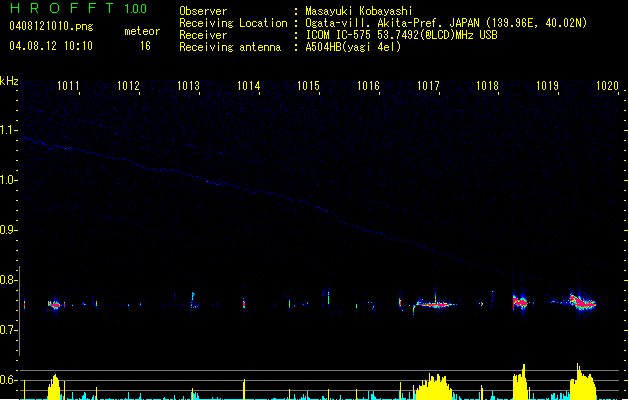Click yellow power peak below 1017

pos(434,387)
